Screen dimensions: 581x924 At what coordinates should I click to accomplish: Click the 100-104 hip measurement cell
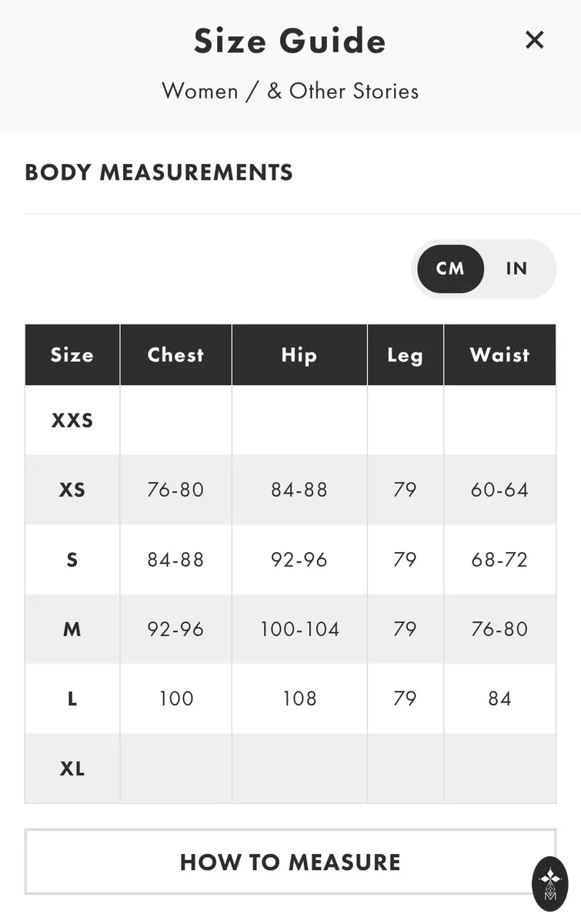[x=299, y=629]
